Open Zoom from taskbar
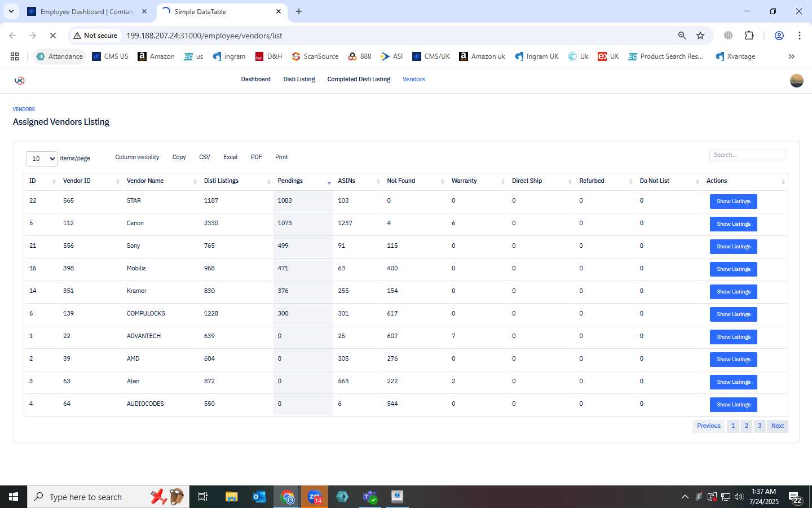Screen dimensions: 812x508 (315, 497)
